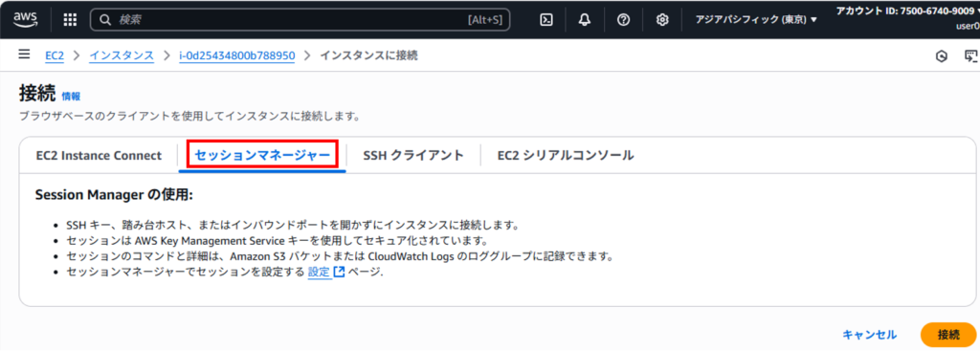Click the bullet mentioning CloudWatch Logs
This screenshot has height=351, width=980.
click(340, 256)
